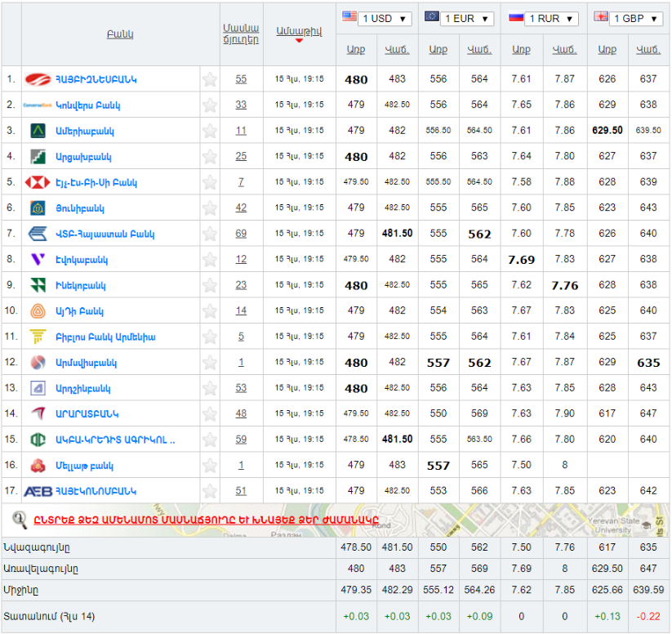Image resolution: width=672 pixels, height=634 pixels.
Task: Click the Արմսվիսբանկ logo icon
Action: point(38,363)
